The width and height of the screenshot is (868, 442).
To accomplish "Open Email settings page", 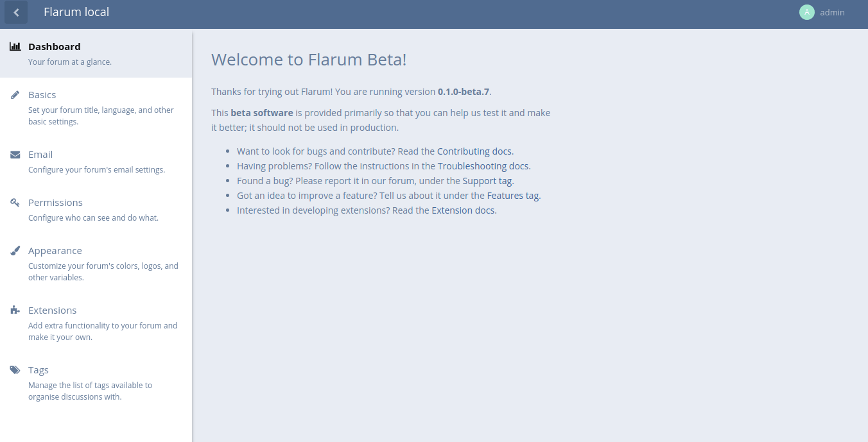I will [x=96, y=162].
